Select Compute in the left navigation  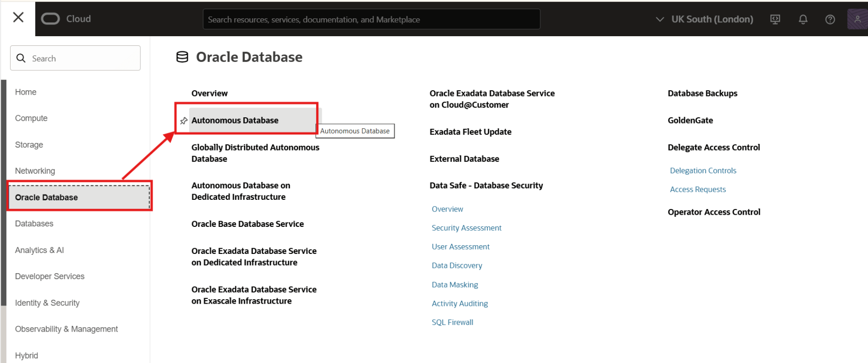pos(31,118)
